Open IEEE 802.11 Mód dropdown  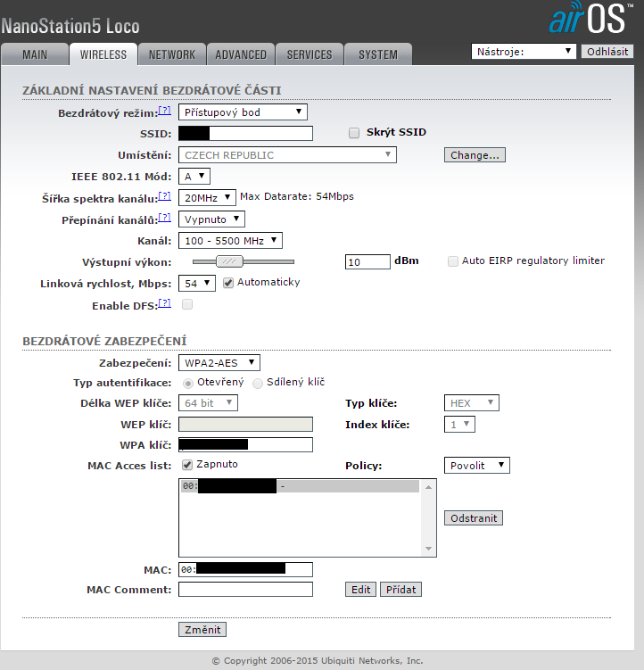click(194, 176)
